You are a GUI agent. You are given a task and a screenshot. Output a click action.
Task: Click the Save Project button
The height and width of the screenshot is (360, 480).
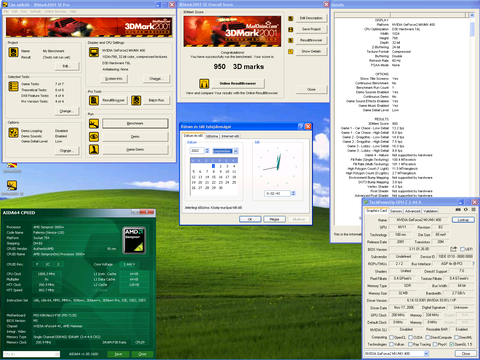tap(311, 29)
